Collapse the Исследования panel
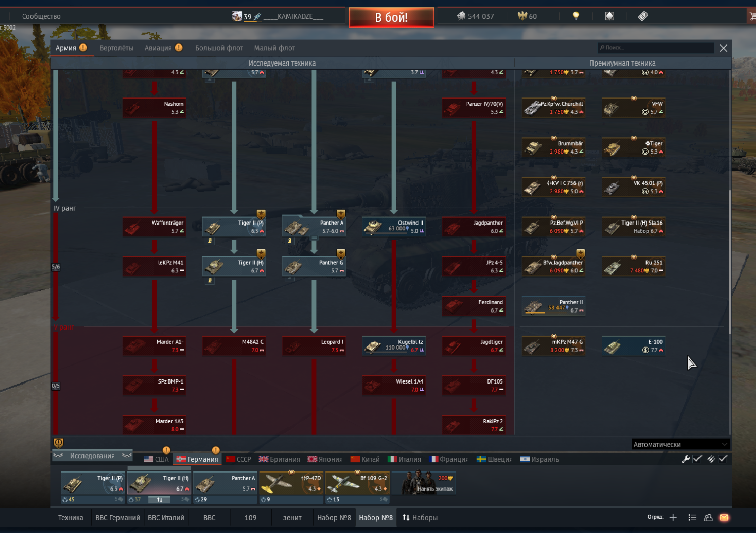The height and width of the screenshot is (533, 756). coord(92,455)
